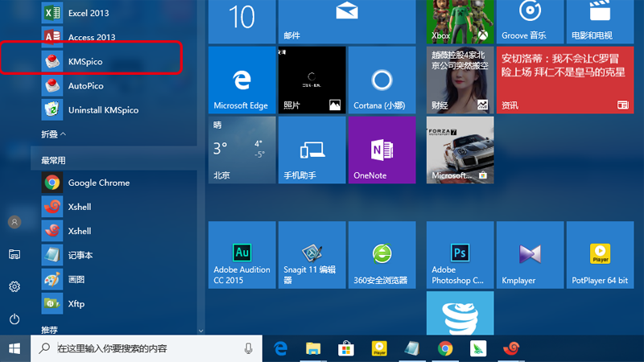644x362 pixels.
Task: Open the OneNote tile
Action: click(x=381, y=150)
